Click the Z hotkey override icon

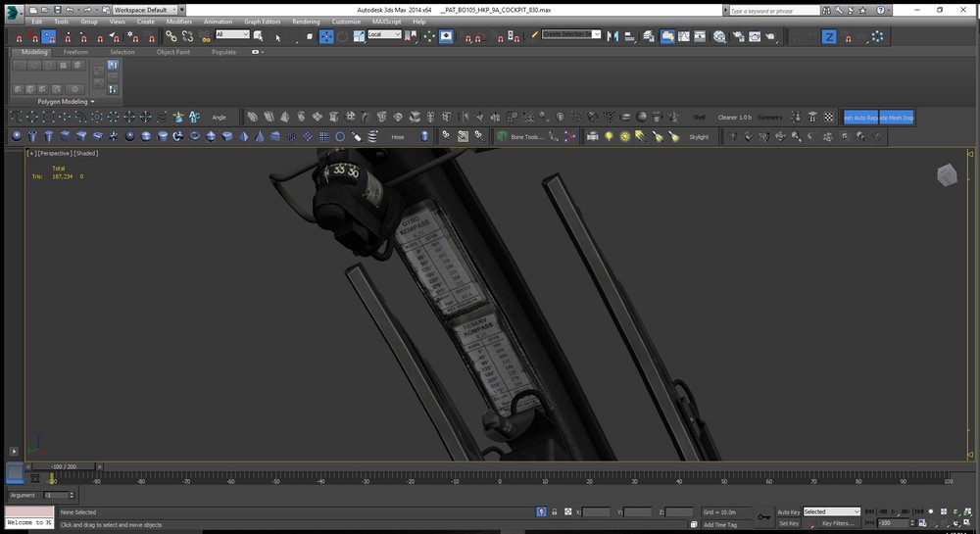(x=828, y=36)
